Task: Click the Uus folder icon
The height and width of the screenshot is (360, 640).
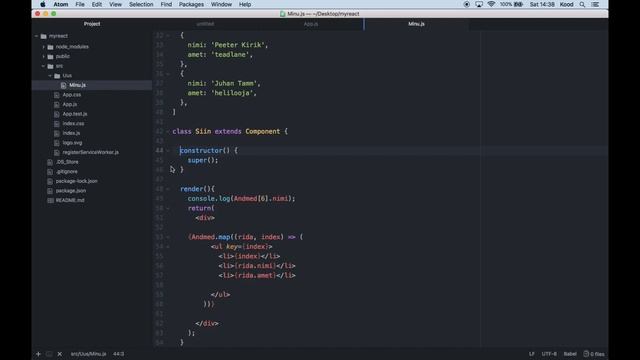Action: pos(57,76)
